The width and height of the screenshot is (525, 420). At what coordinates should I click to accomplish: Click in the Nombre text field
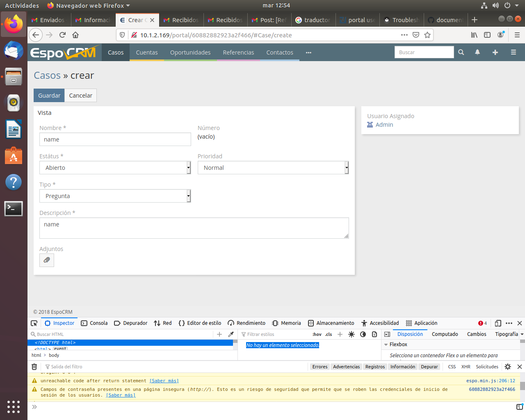115,139
